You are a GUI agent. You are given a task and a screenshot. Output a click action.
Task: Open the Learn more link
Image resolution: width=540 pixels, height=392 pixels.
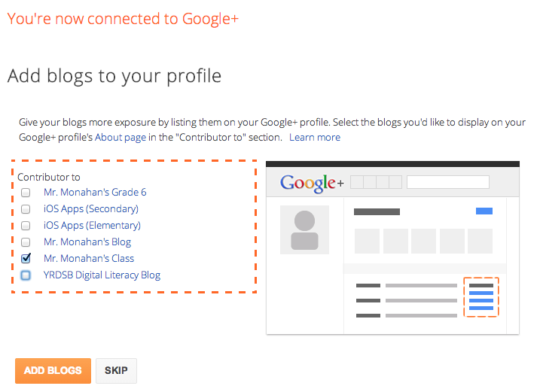[315, 138]
